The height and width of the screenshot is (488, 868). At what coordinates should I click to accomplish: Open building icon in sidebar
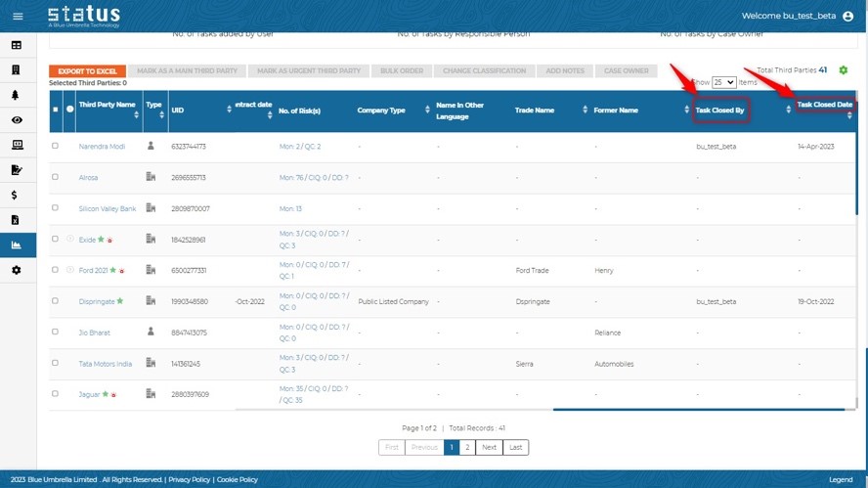[16, 69]
